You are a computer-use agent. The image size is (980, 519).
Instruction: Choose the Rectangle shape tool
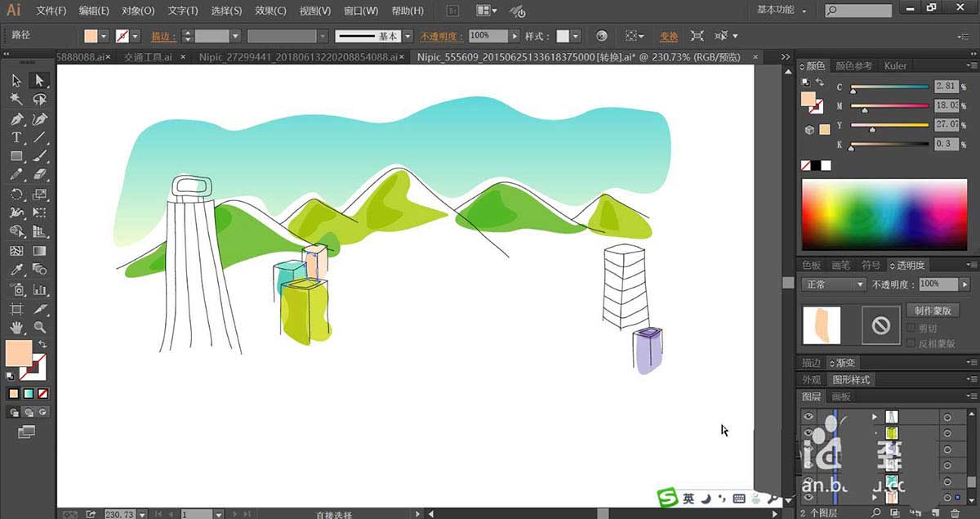[16, 156]
